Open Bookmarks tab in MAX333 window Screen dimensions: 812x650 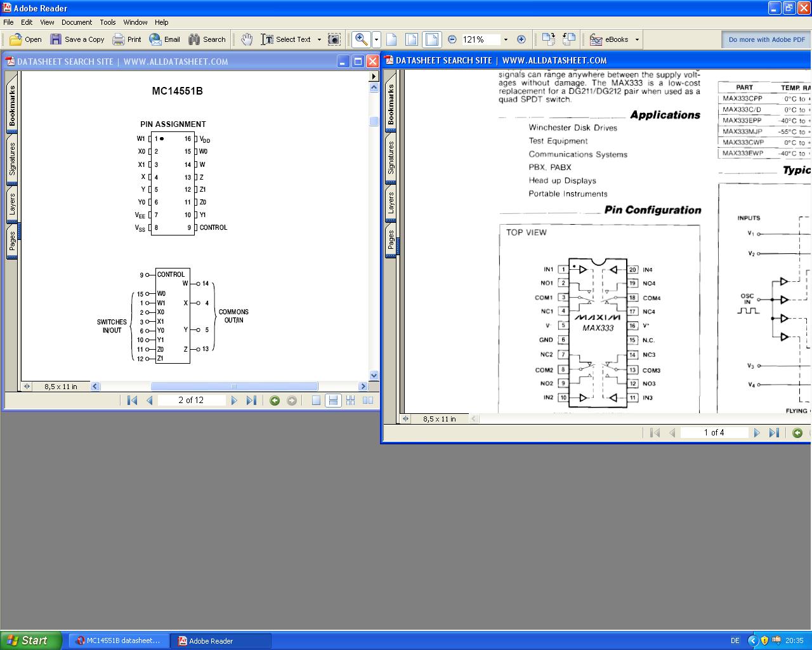[x=391, y=104]
